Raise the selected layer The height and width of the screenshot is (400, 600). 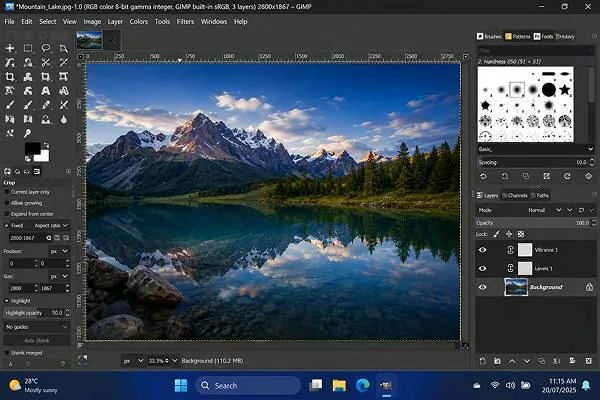(512, 361)
